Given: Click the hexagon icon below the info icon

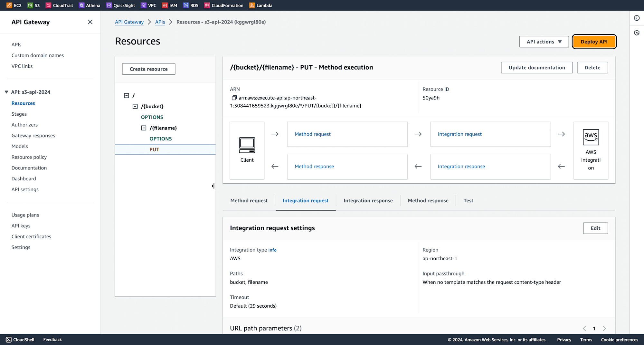Looking at the screenshot, I should (x=637, y=33).
